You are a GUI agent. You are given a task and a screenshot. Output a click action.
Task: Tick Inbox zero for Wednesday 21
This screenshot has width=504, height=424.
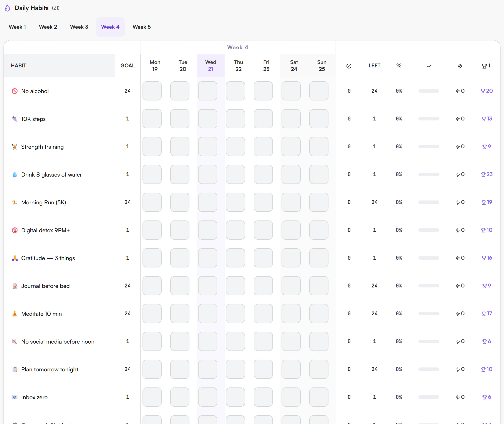208,397
